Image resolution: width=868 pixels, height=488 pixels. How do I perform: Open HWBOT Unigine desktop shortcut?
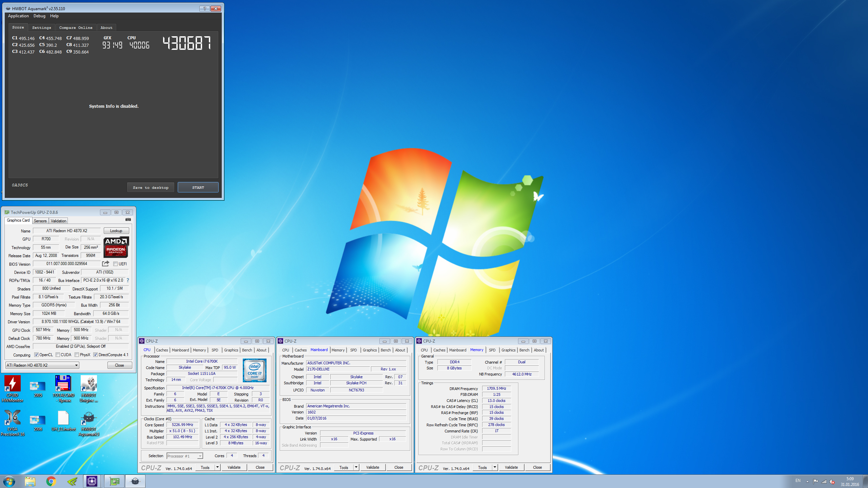(x=88, y=388)
